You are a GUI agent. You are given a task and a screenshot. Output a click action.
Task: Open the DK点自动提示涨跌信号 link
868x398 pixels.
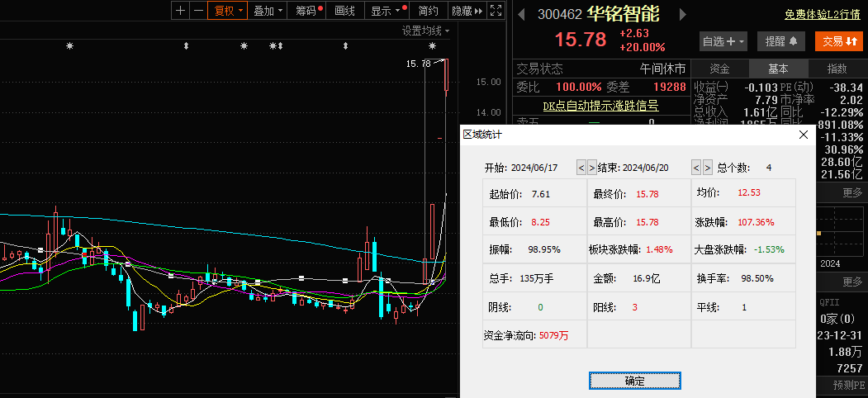[600, 105]
